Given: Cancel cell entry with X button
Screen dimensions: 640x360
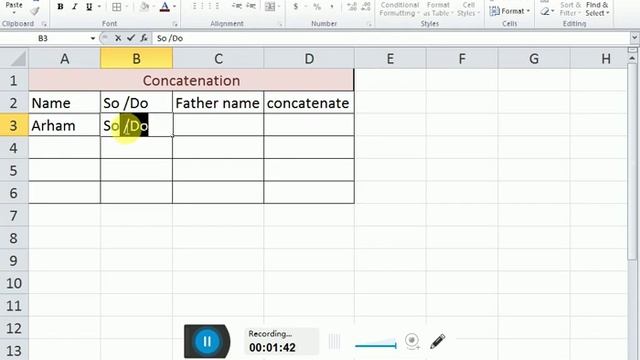Looking at the screenshot, I should click(118, 38).
